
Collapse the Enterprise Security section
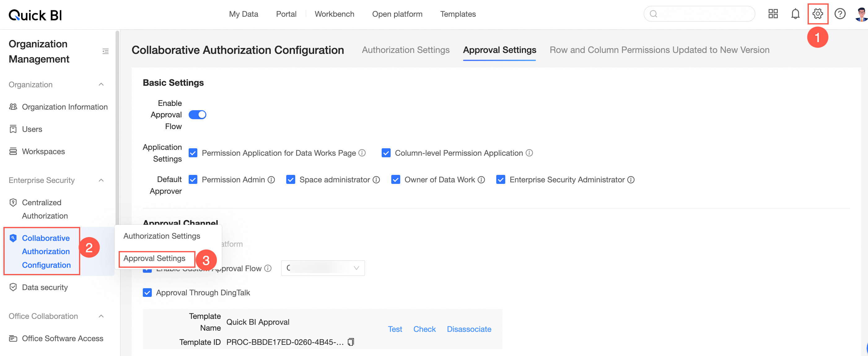point(101,180)
